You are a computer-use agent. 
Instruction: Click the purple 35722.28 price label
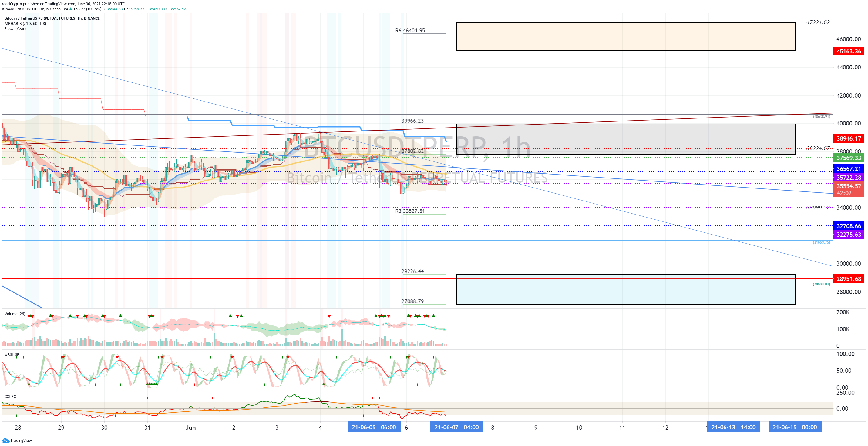point(848,177)
